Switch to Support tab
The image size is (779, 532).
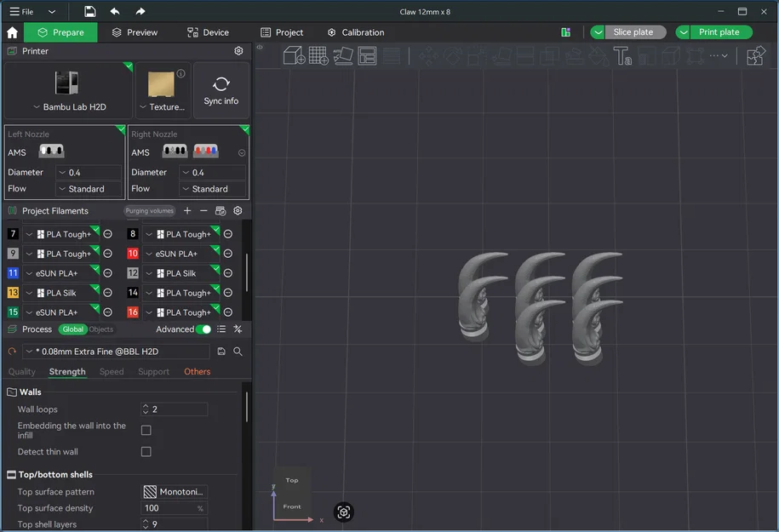click(153, 372)
